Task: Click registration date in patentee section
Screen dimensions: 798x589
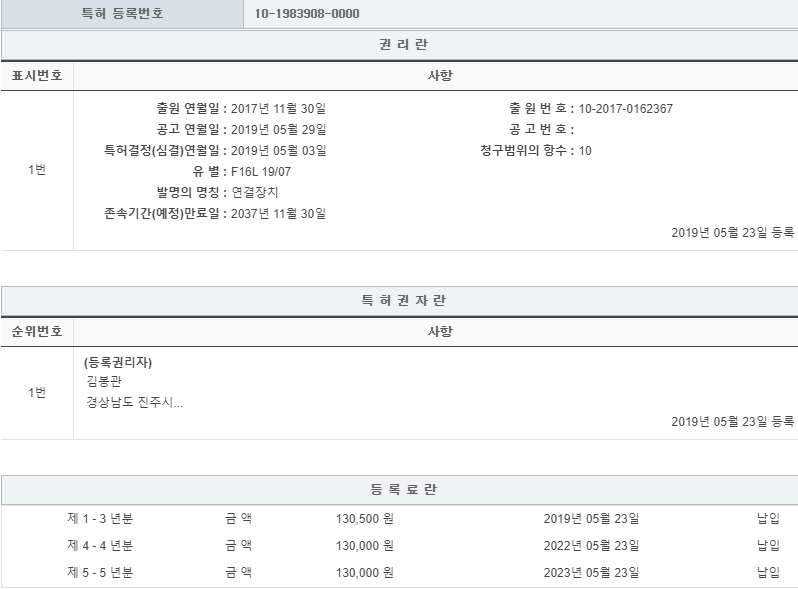Action: (x=732, y=422)
